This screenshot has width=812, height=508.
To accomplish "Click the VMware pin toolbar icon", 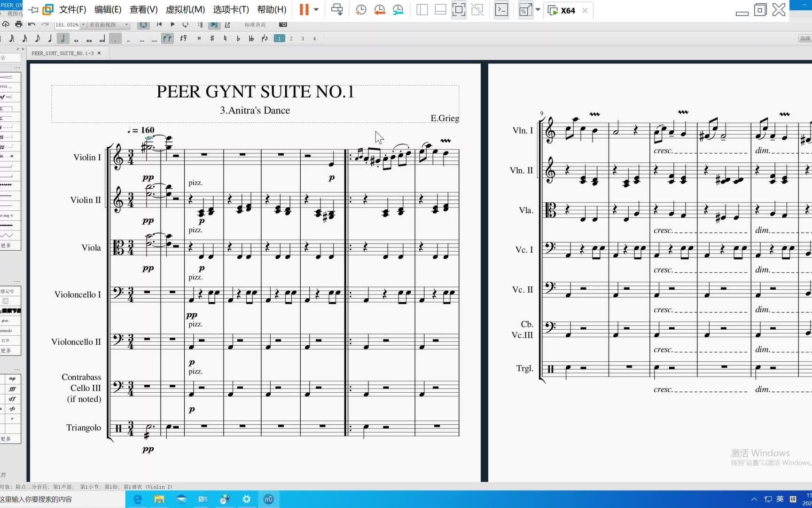I will 33,9.
